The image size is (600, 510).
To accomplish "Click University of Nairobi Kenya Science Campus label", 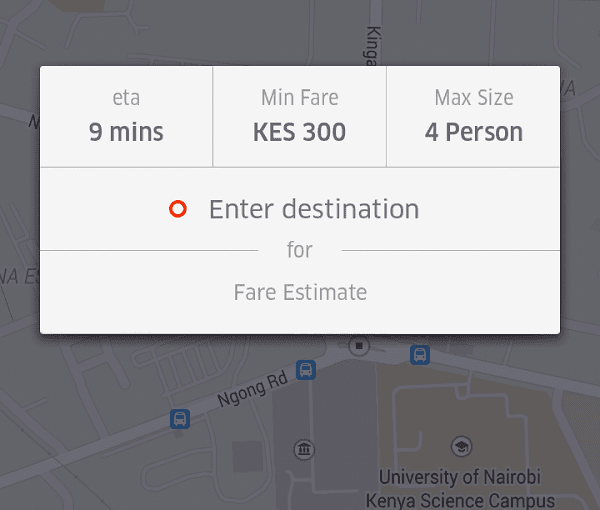I will tap(460, 489).
